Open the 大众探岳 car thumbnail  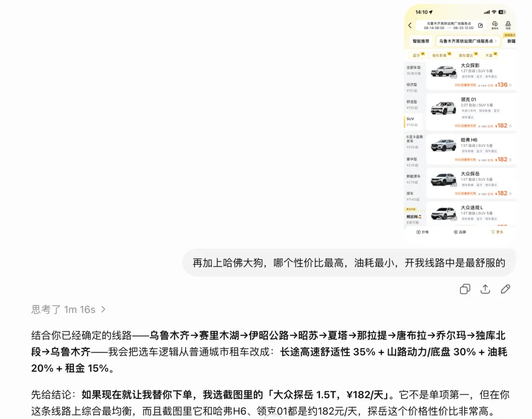click(x=443, y=179)
